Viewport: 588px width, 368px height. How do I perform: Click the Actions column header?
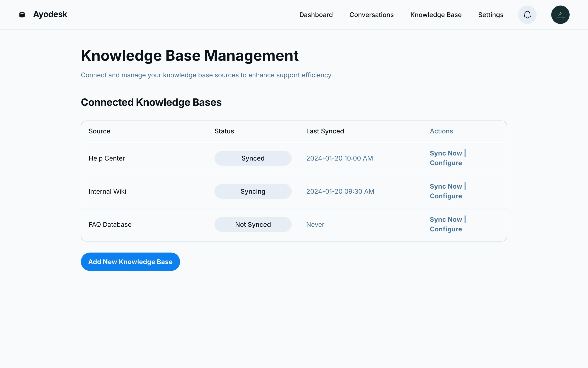point(441,131)
